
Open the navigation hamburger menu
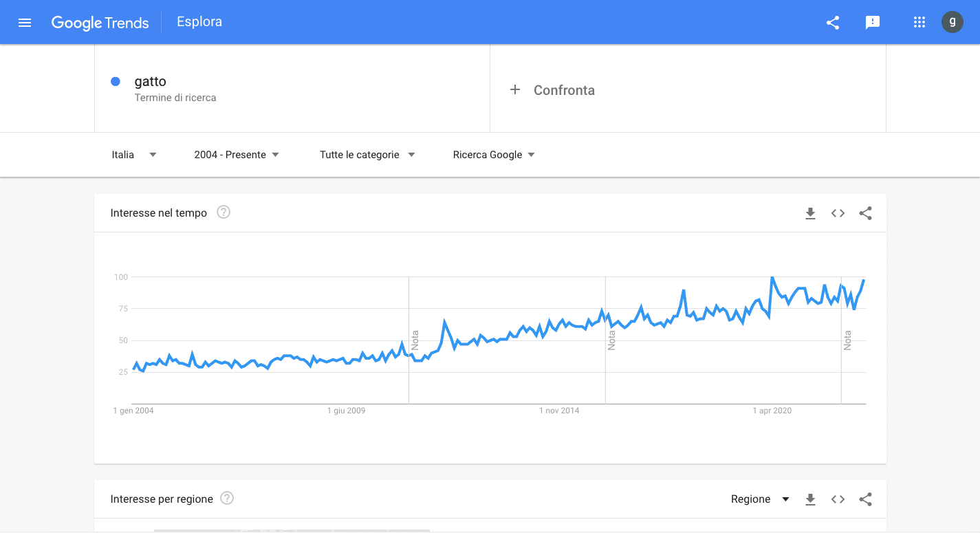[25, 22]
